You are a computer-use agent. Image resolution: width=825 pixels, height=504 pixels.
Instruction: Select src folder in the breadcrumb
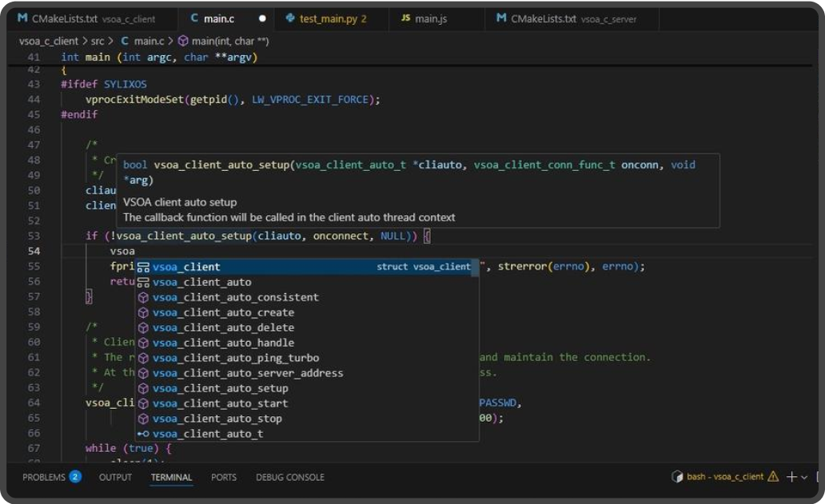pyautogui.click(x=98, y=41)
